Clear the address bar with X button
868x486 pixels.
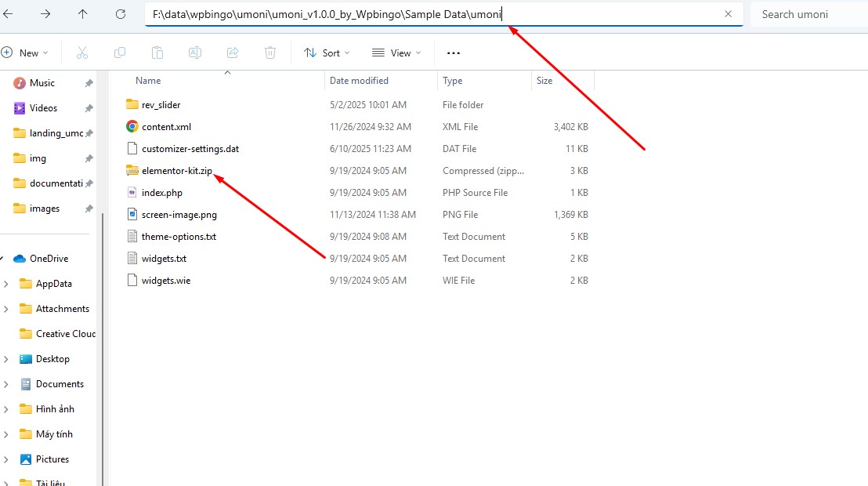pos(728,14)
